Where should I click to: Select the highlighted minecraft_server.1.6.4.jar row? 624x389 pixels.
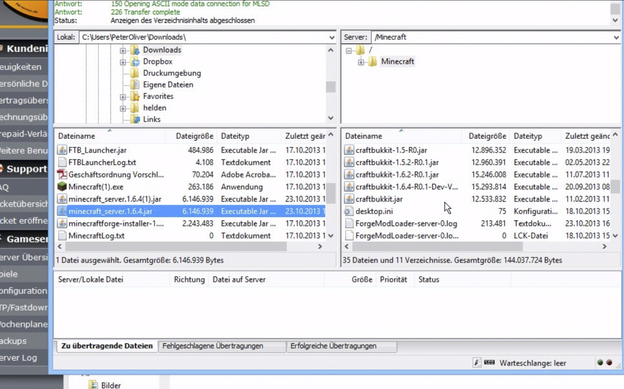click(x=191, y=211)
